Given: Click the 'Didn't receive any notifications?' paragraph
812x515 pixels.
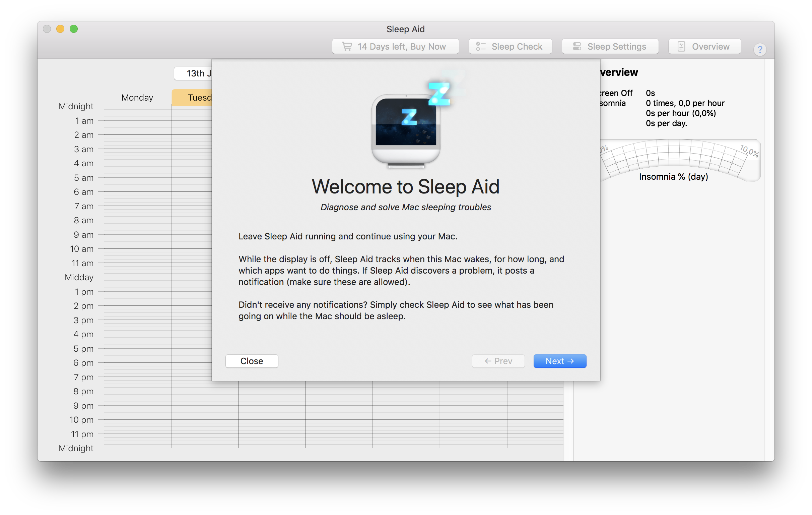Looking at the screenshot, I should (396, 310).
